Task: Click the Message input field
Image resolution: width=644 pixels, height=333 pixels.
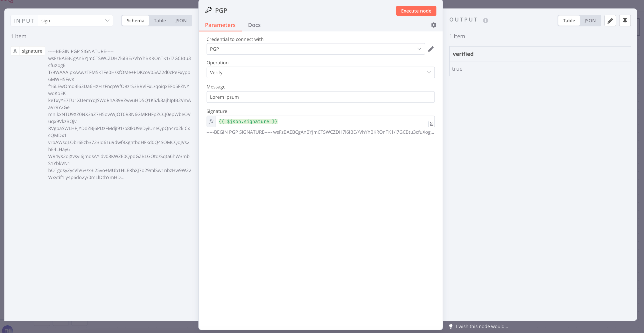Action: 320,97
